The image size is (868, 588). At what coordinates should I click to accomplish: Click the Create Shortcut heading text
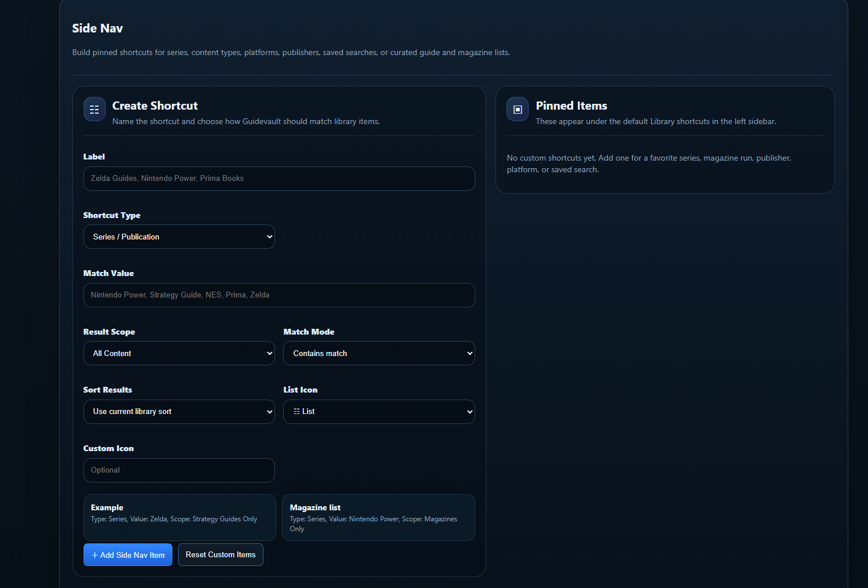(x=155, y=106)
